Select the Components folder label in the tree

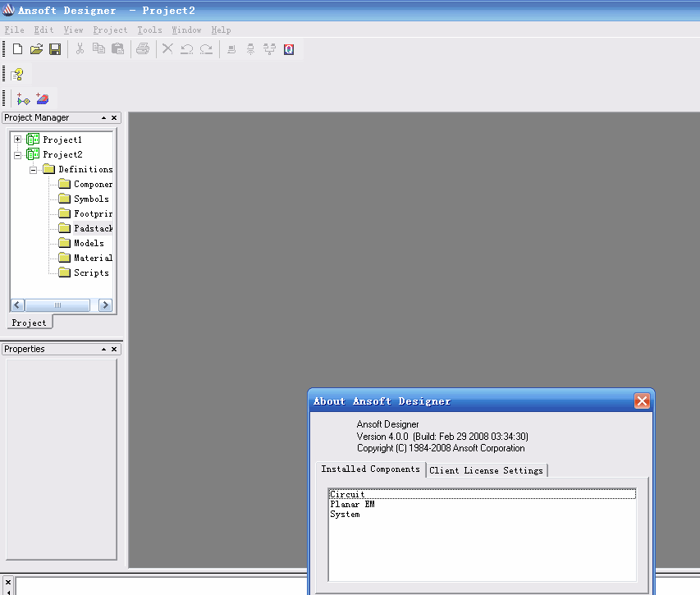click(x=93, y=184)
